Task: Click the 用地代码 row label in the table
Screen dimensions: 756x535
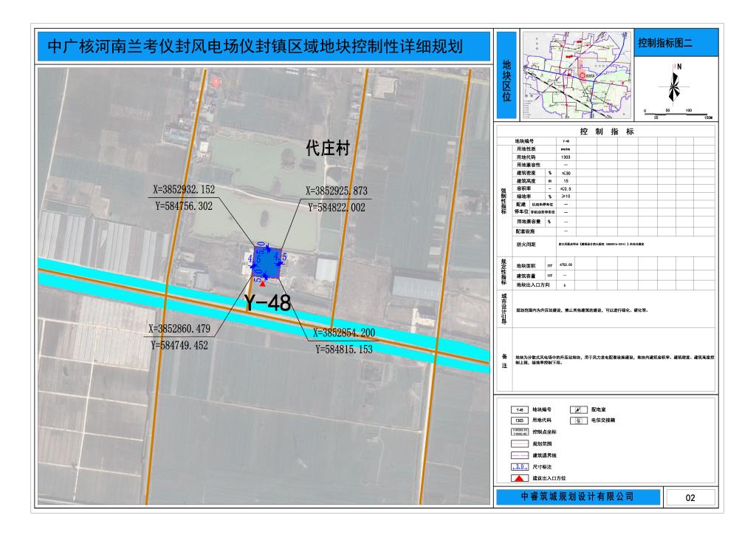Action: (x=526, y=157)
